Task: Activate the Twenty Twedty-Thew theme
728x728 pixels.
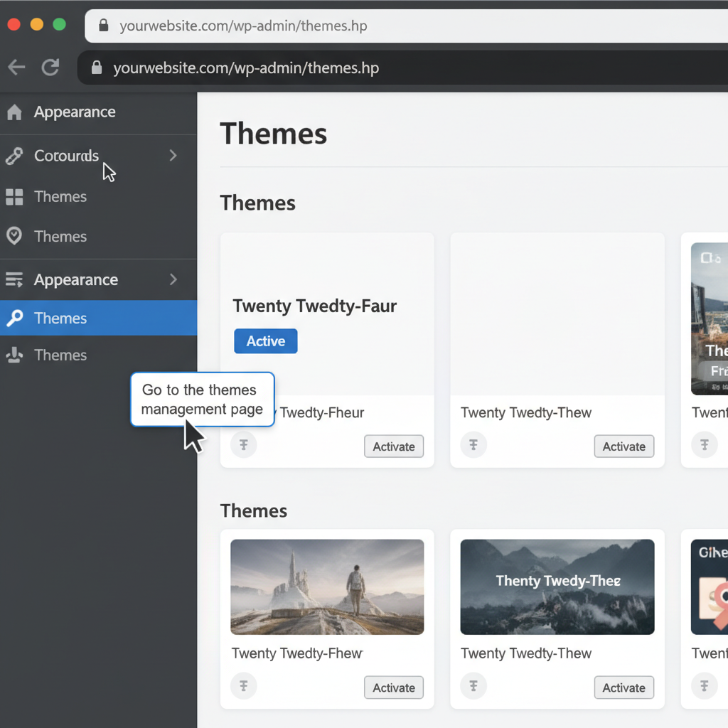Action: [623, 446]
